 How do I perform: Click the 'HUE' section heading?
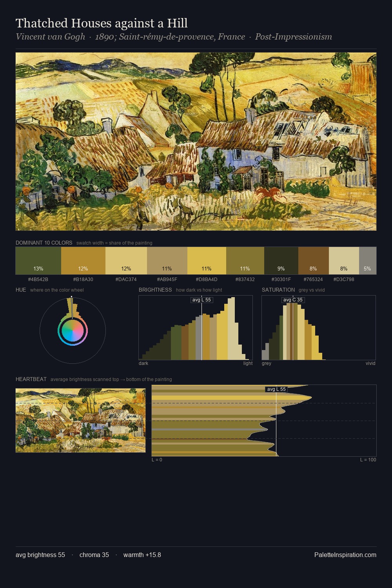pyautogui.click(x=21, y=290)
